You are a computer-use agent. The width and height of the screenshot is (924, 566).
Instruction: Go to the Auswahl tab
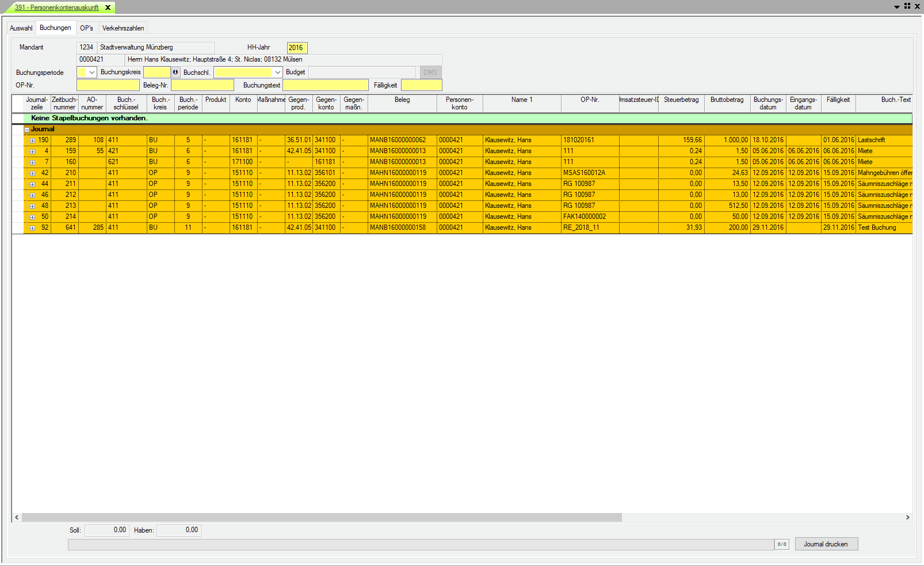click(x=21, y=28)
